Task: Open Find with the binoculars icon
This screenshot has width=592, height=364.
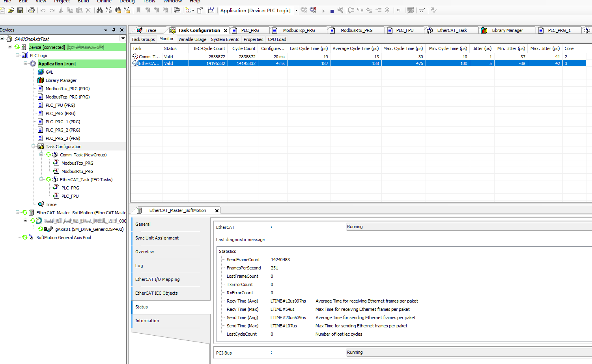Action: point(99,10)
